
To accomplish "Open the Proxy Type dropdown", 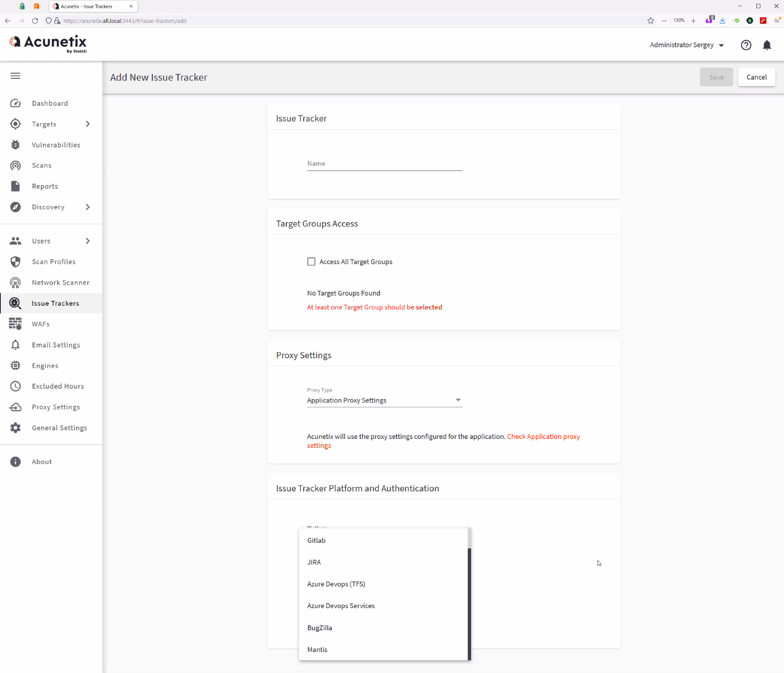I will pyautogui.click(x=384, y=400).
